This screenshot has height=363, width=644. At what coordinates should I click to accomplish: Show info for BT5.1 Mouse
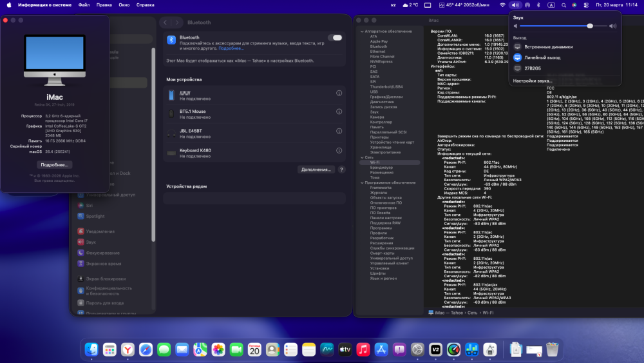point(339,112)
